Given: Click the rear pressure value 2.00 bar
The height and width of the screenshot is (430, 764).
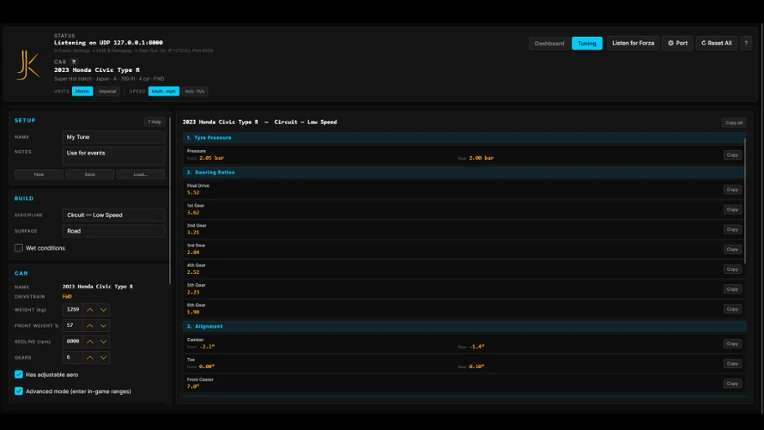Looking at the screenshot, I should (x=481, y=158).
